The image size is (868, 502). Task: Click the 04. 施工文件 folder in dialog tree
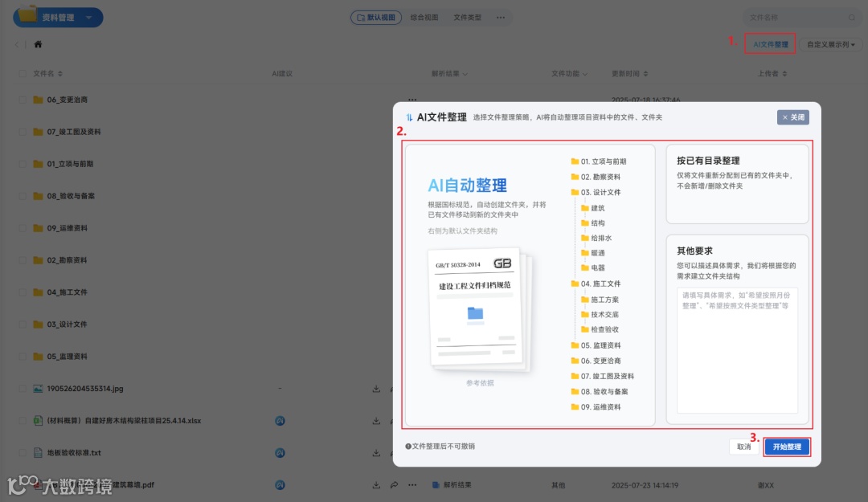(x=596, y=284)
